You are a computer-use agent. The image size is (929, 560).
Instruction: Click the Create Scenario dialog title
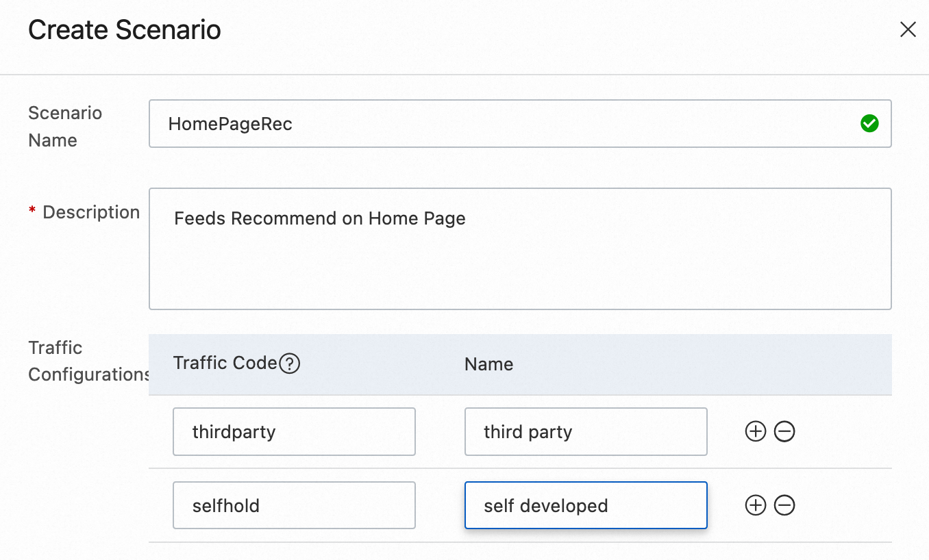(x=125, y=30)
